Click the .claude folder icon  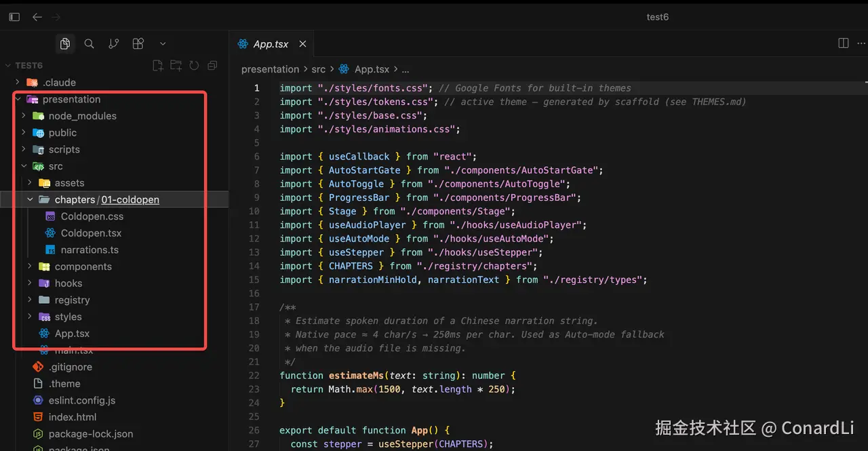(32, 83)
